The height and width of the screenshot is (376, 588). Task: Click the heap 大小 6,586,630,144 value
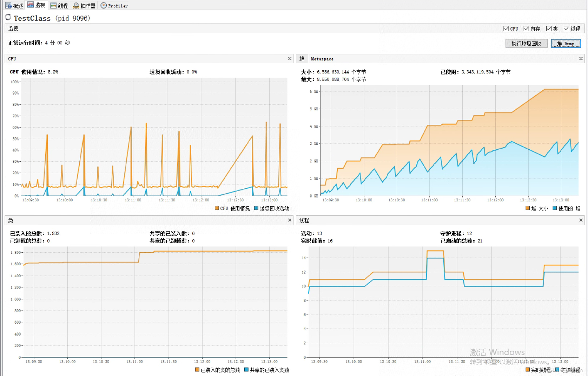[x=333, y=72]
